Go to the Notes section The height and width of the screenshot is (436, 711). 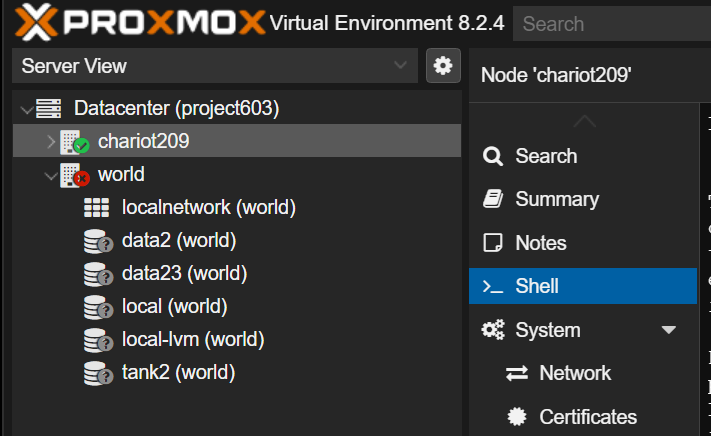tap(540, 243)
